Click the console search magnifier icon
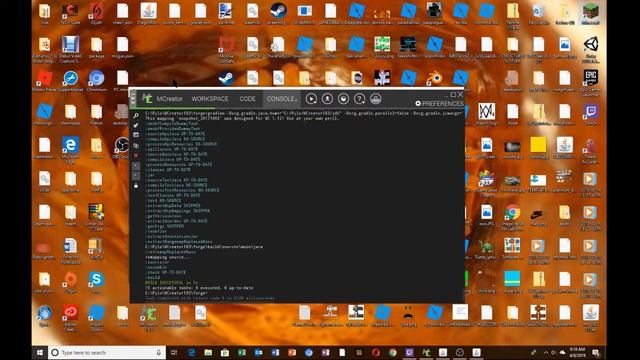 coord(136,116)
